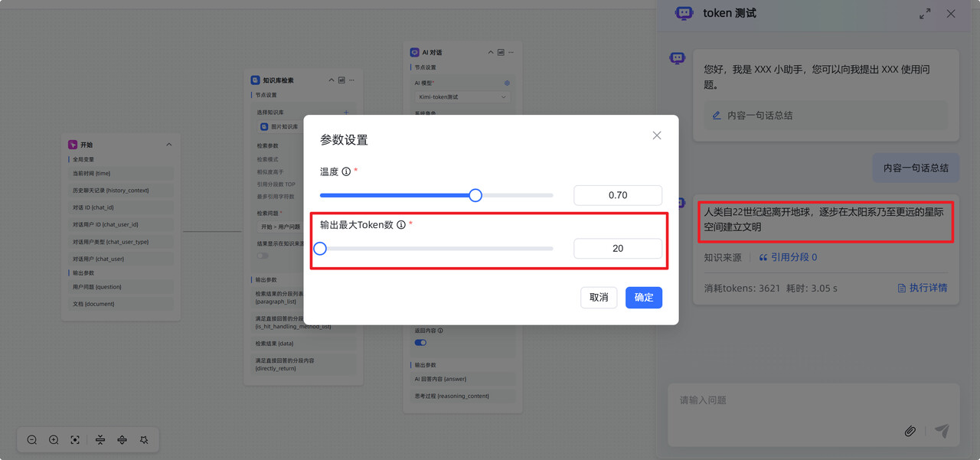The height and width of the screenshot is (460, 980).
Task: Open the Kimi-token测试 model dropdown
Action: coord(462,97)
